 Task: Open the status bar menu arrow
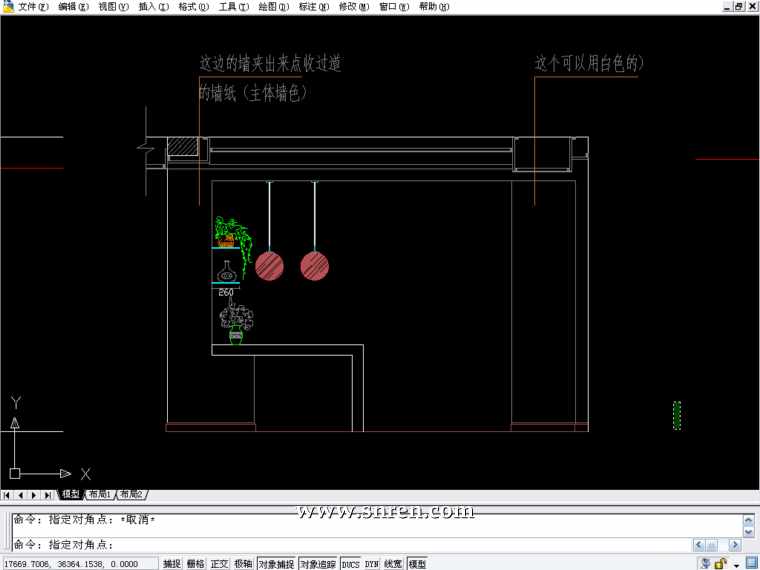tap(736, 565)
